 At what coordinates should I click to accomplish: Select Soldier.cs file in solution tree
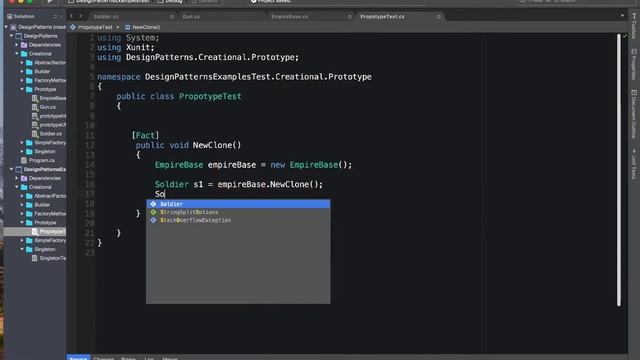[x=51, y=133]
